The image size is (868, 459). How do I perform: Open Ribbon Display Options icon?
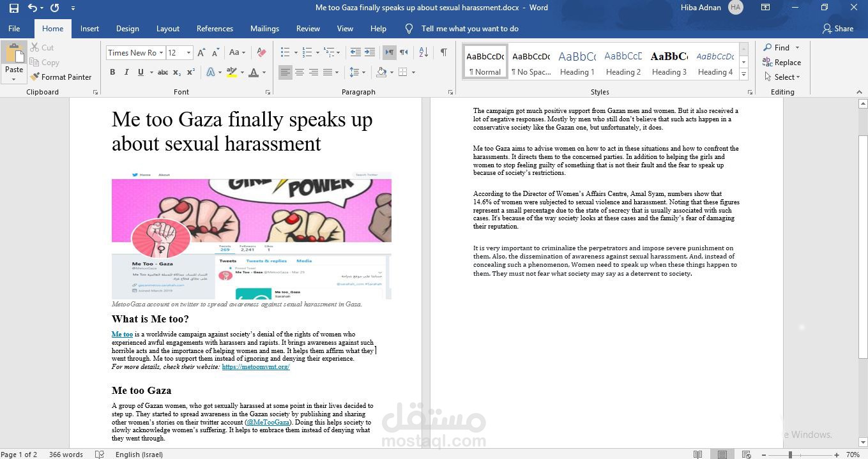point(766,8)
